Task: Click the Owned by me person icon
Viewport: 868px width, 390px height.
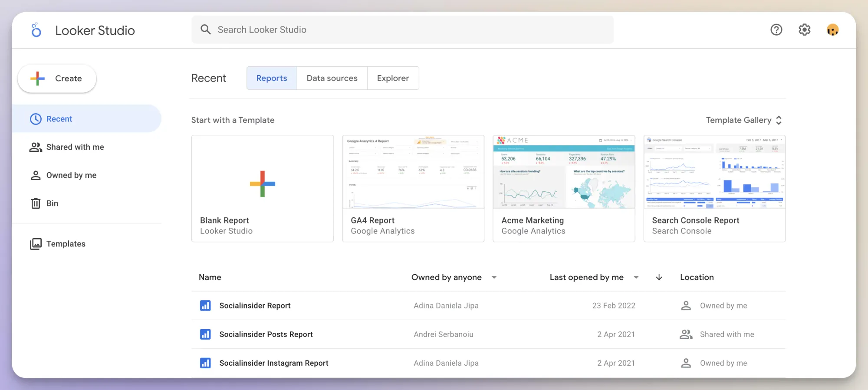Action: [x=36, y=175]
